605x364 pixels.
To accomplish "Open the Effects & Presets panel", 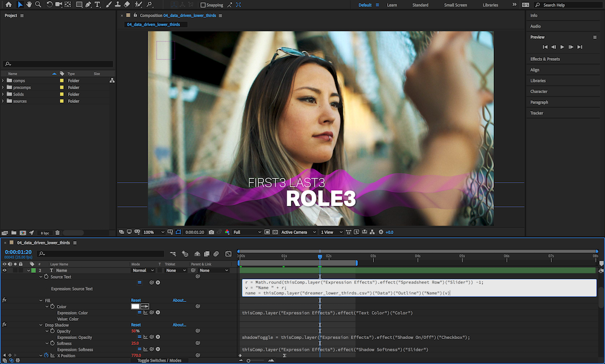I will (x=545, y=59).
